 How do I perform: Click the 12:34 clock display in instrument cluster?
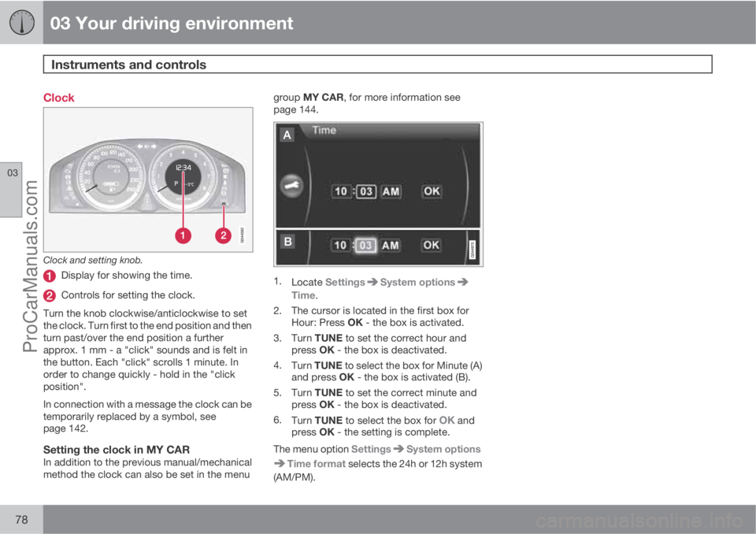pos(183,168)
